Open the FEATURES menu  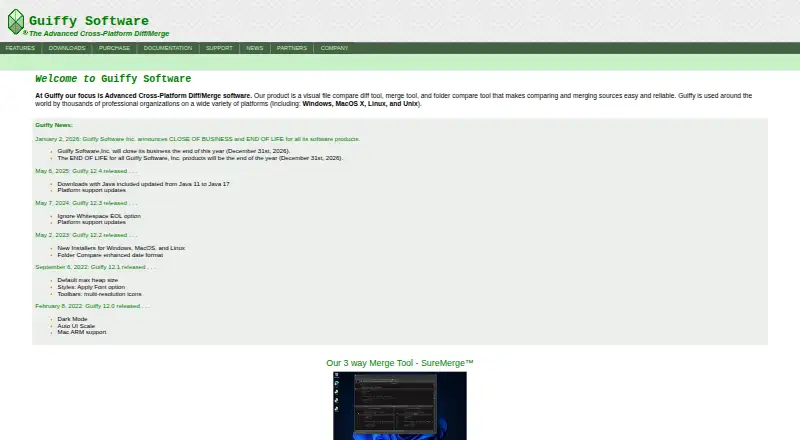[x=20, y=48]
